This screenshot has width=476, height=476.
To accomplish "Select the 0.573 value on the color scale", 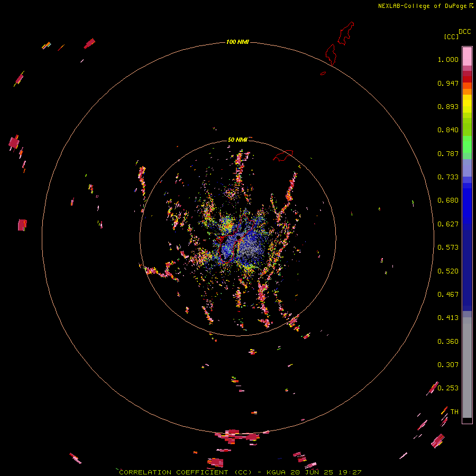I will coord(448,248).
